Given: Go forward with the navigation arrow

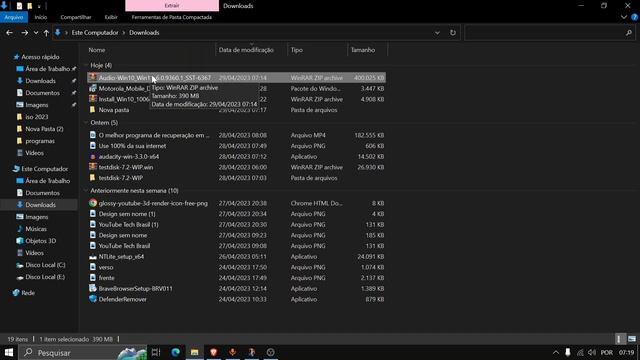Looking at the screenshot, I should pos(24,33).
